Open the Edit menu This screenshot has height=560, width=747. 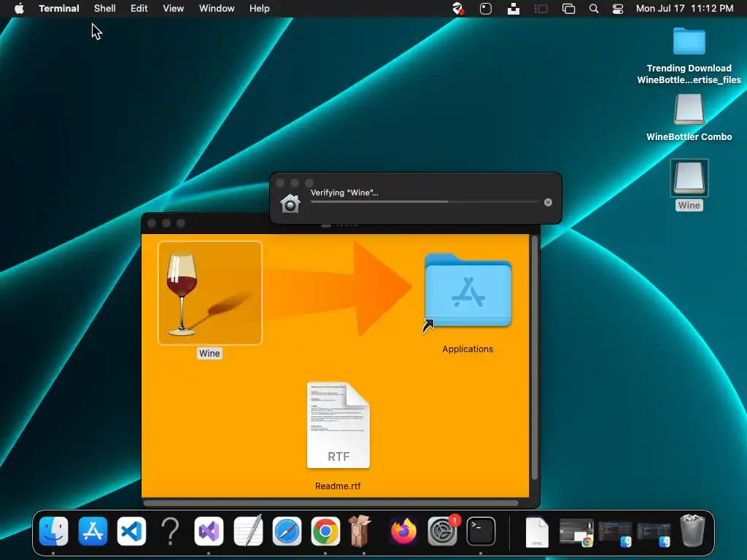point(139,9)
